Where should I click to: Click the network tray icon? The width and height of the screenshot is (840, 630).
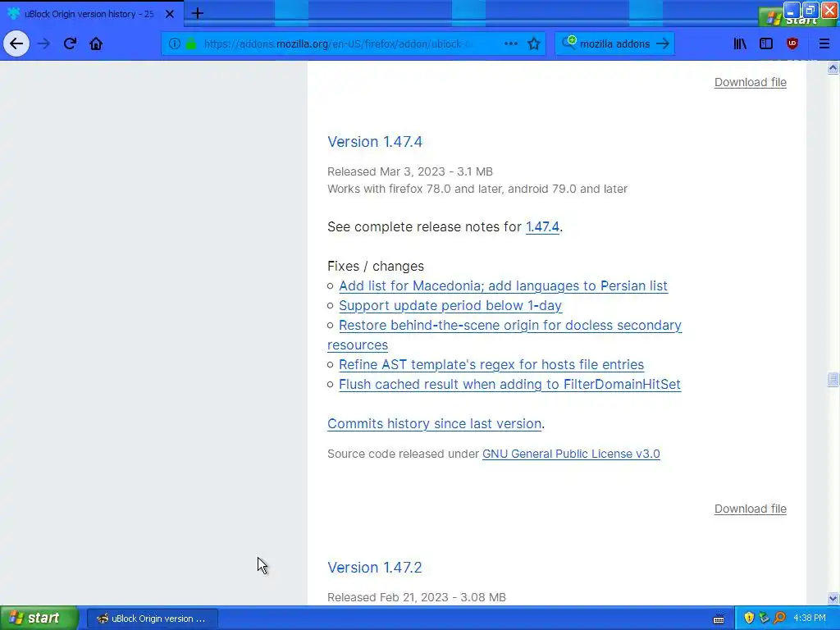tap(764, 619)
